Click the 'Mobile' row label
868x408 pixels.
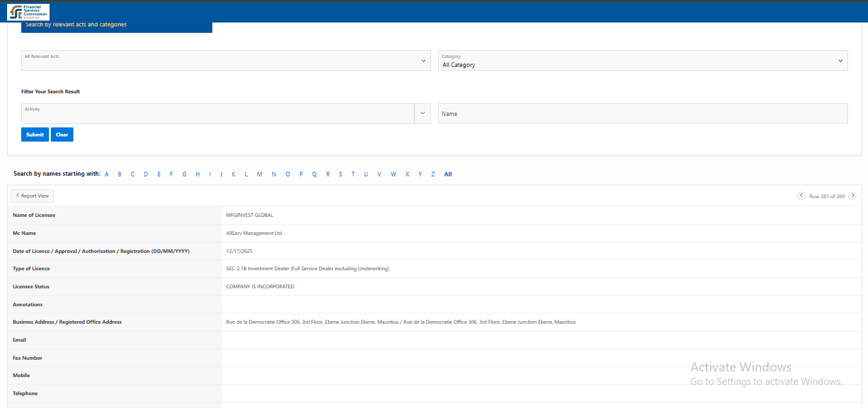21,375
